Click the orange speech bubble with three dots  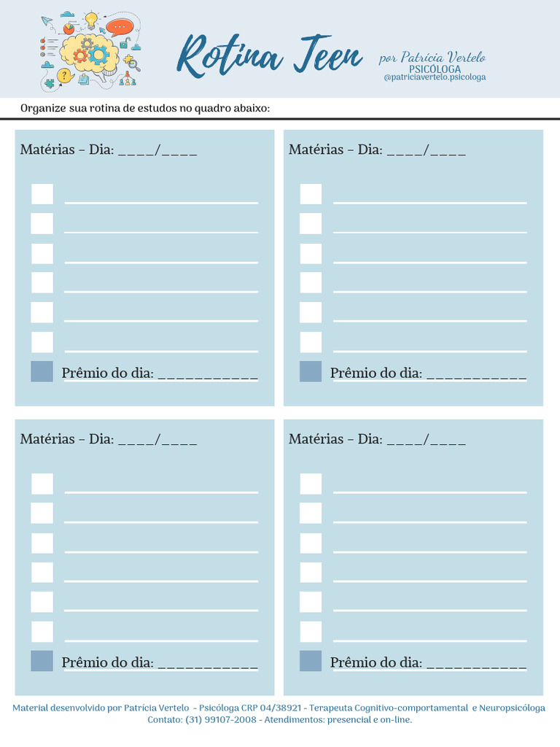[x=120, y=27]
